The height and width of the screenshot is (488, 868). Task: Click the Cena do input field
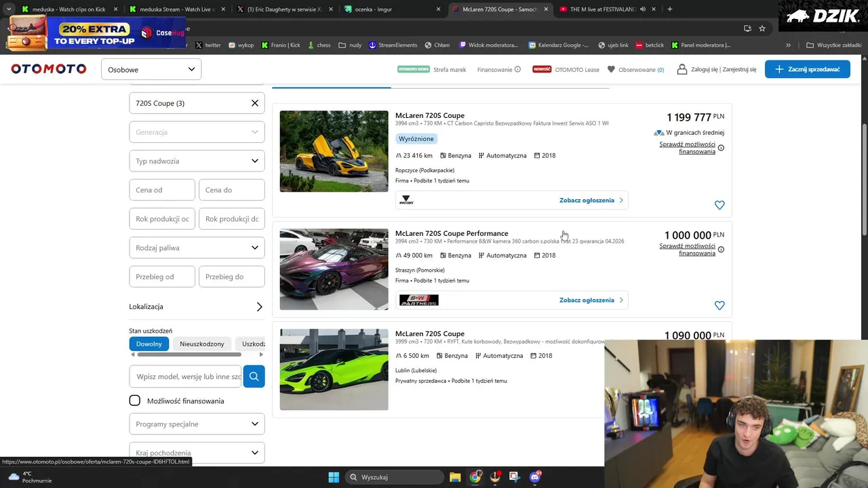click(x=231, y=190)
